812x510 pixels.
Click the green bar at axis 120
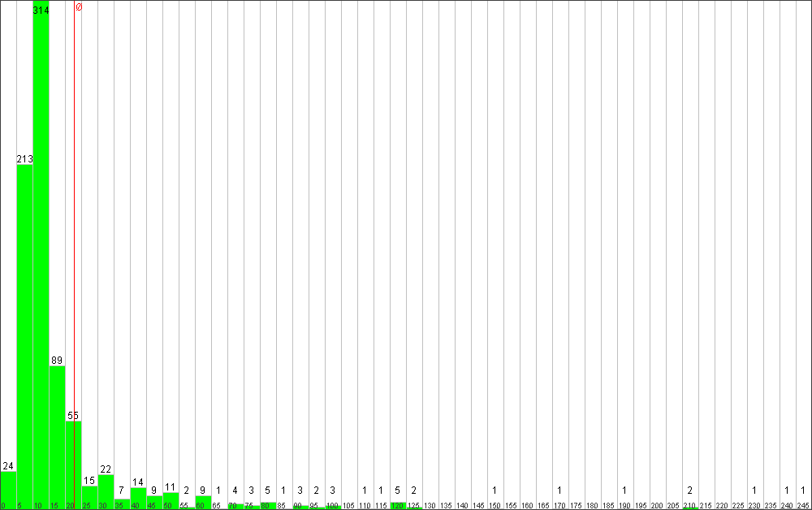click(398, 505)
